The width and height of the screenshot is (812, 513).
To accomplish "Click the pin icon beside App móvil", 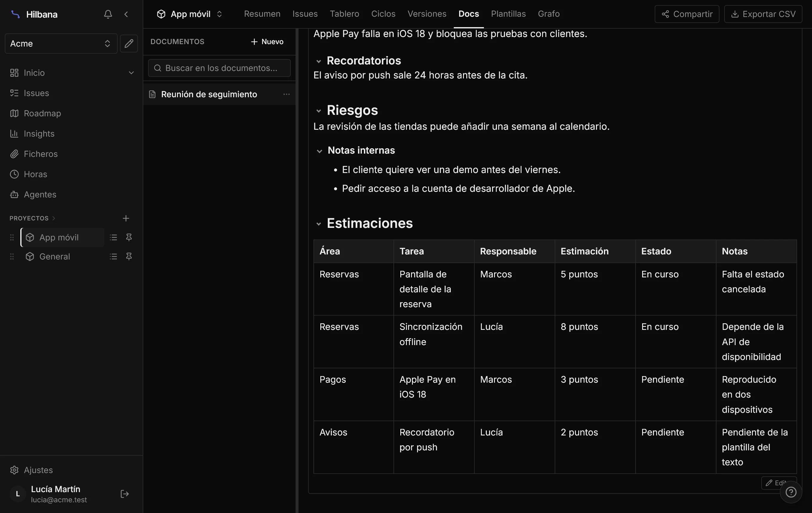I will click(129, 237).
